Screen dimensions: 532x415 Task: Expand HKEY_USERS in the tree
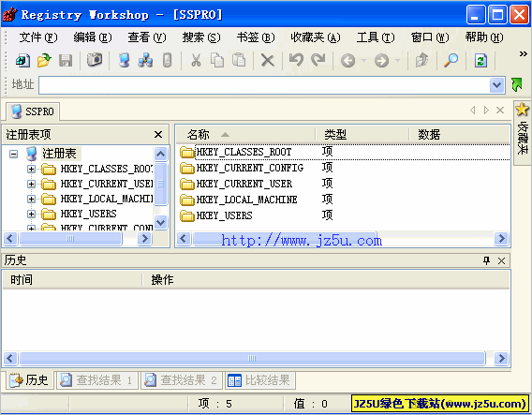click(x=31, y=214)
